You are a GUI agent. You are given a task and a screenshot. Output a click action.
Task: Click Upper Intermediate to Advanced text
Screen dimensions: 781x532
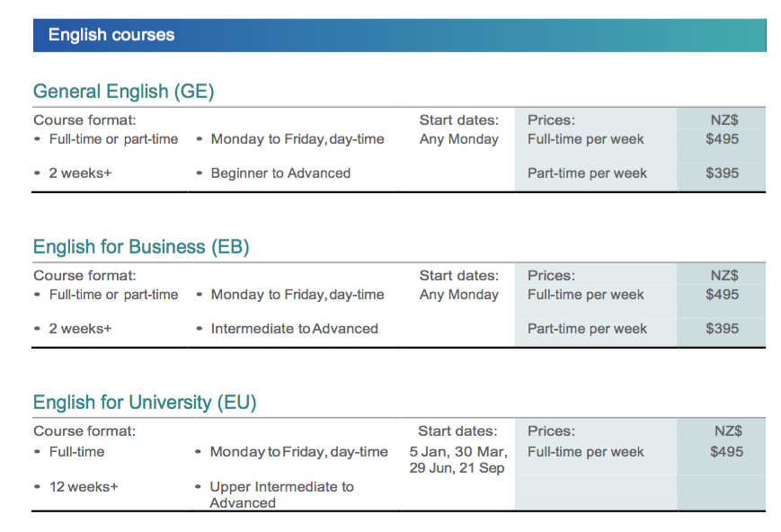pos(281,494)
